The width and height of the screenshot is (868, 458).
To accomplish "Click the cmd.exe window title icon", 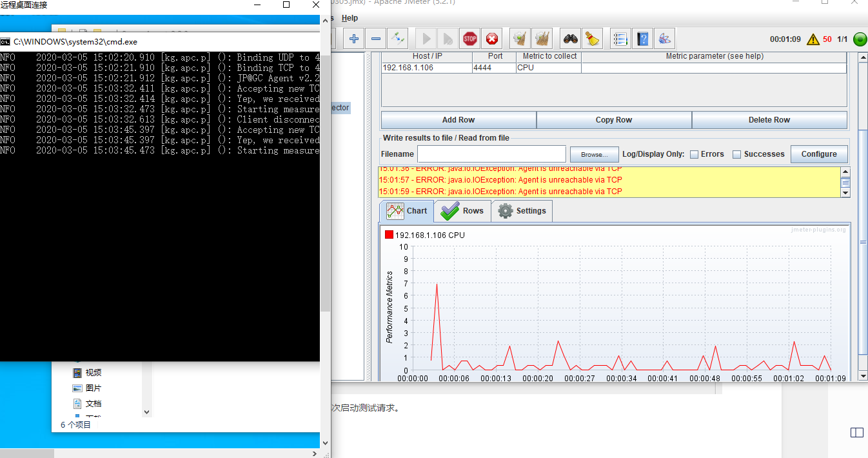I will (x=5, y=41).
